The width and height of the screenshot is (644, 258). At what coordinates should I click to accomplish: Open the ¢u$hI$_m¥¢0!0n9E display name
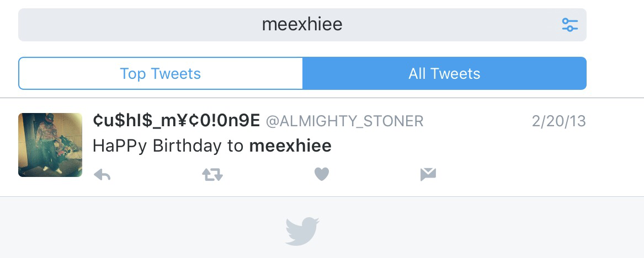(176, 121)
